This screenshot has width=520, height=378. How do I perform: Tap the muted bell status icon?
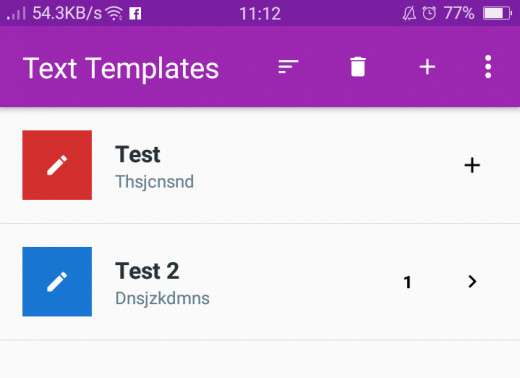pos(409,14)
